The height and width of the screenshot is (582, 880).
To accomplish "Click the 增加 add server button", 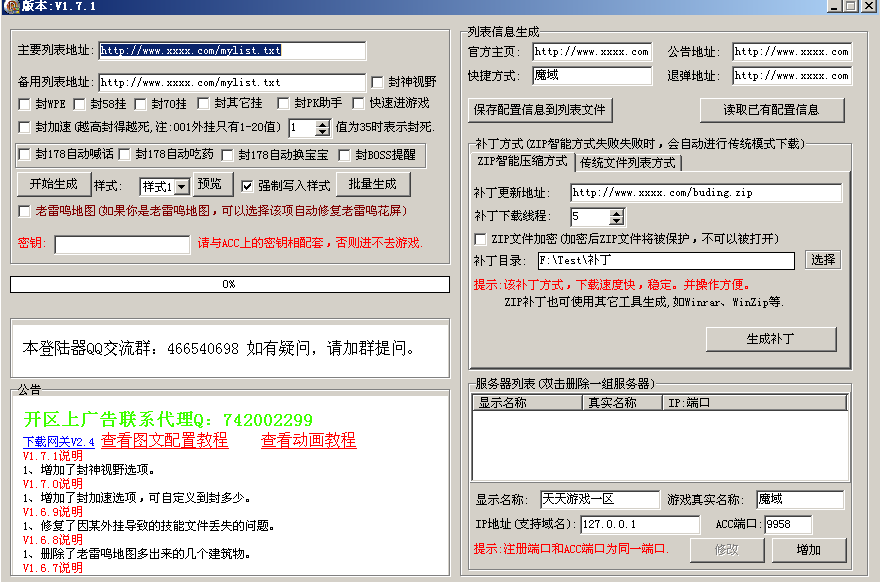I will point(808,550).
